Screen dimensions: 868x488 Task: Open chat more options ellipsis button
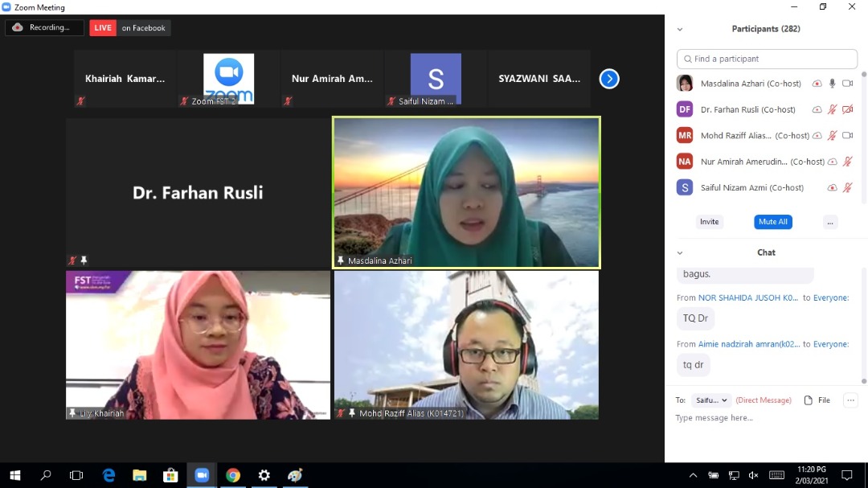pyautogui.click(x=850, y=400)
